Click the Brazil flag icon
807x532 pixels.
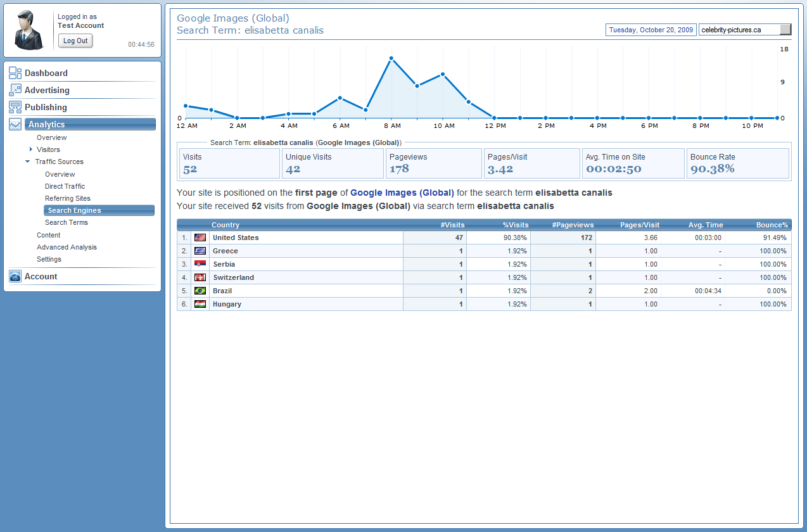coord(200,291)
